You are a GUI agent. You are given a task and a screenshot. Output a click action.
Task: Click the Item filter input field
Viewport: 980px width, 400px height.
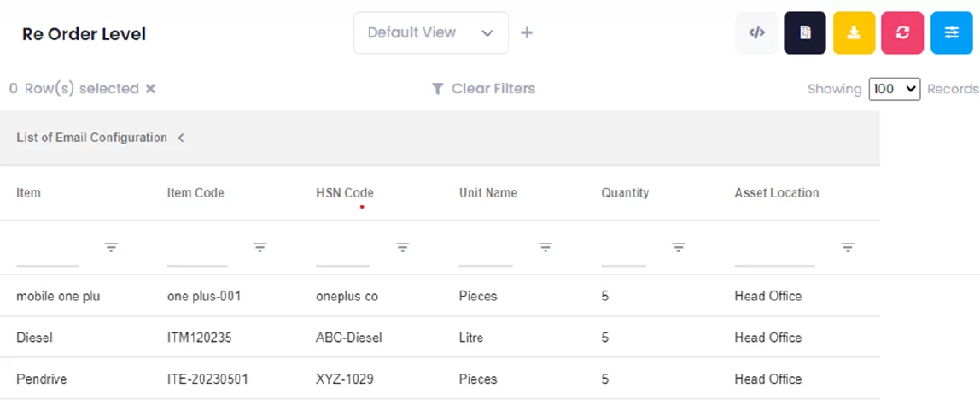(47, 255)
